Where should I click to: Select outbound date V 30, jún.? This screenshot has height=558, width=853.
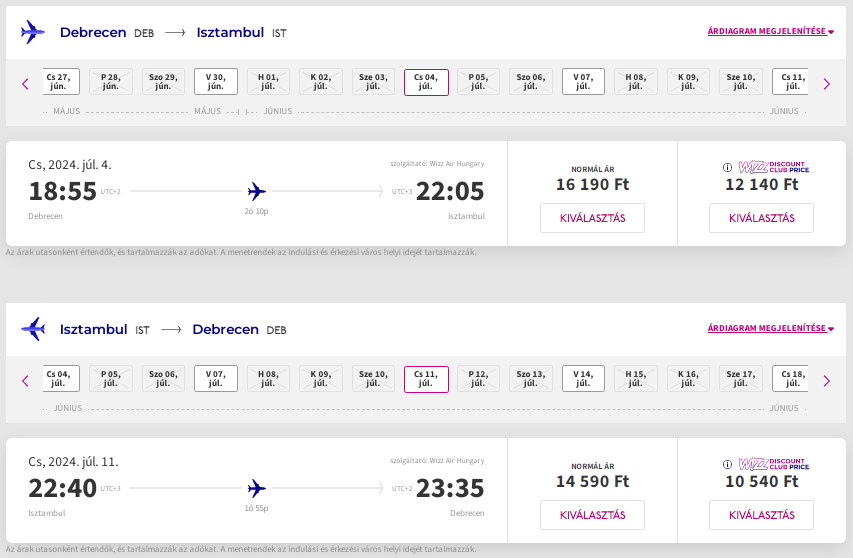216,82
